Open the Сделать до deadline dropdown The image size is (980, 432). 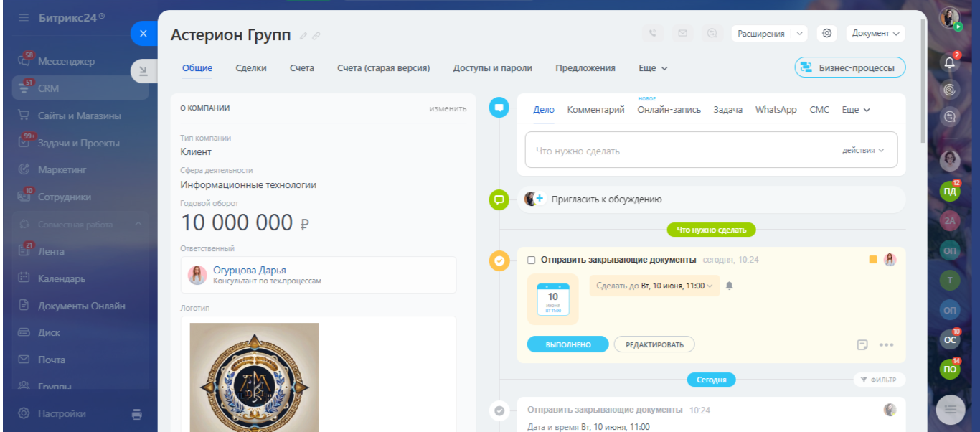[x=655, y=286]
